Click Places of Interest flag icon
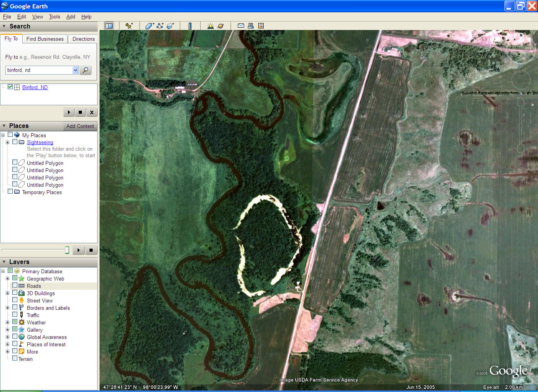Viewport: 538px width, 392px height. coord(22,344)
